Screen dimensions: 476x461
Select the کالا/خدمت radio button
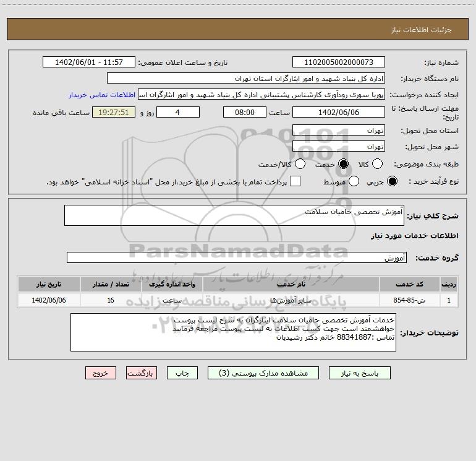(300, 164)
